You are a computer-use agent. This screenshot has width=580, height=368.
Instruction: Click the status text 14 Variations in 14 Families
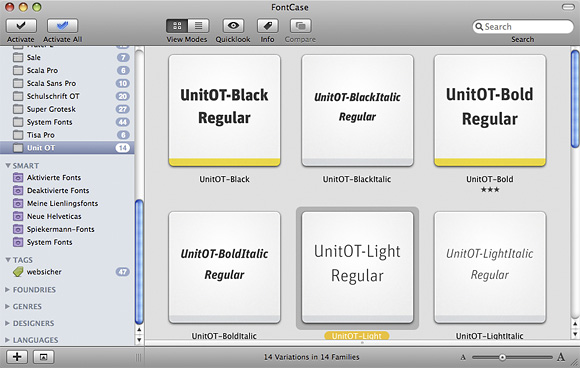311,357
